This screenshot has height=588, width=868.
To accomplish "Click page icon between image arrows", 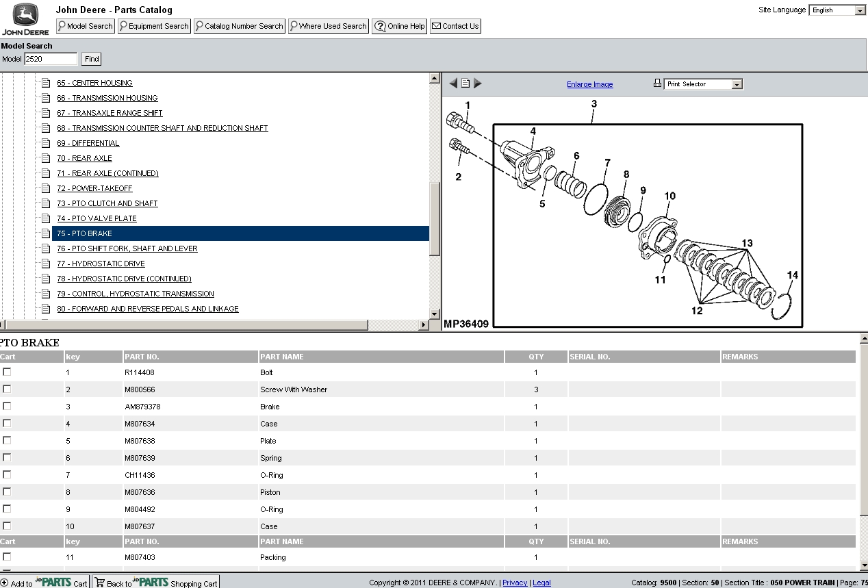I will (x=465, y=84).
